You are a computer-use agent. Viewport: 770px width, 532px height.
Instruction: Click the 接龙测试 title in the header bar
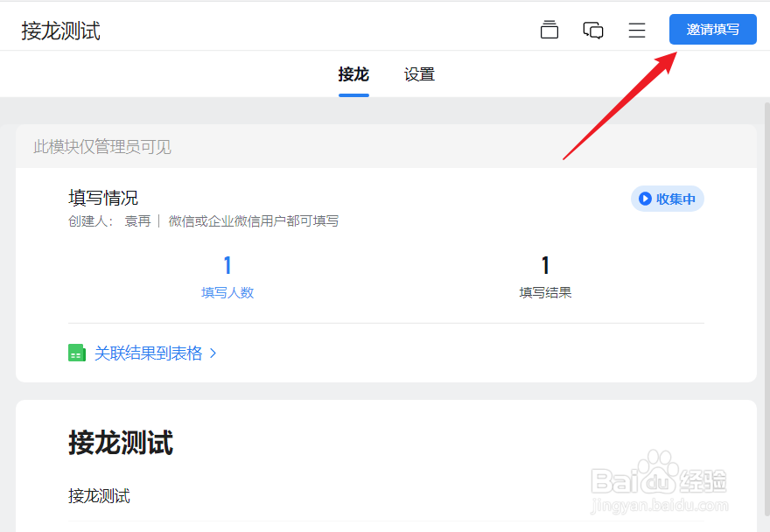[x=59, y=30]
